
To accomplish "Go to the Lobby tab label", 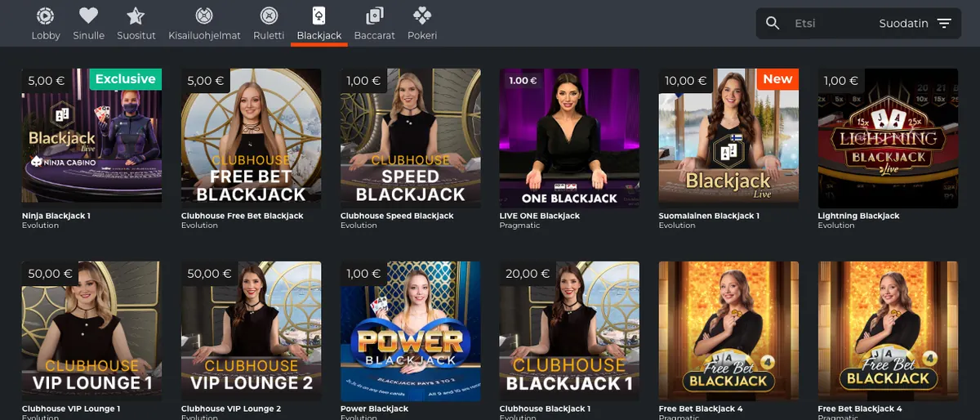I will click(x=46, y=36).
